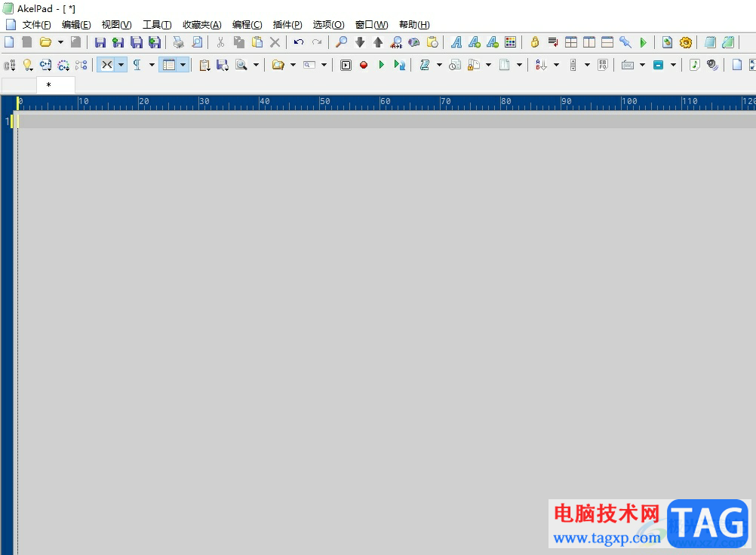The width and height of the screenshot is (756, 555).
Task: Open Find with the magnifying glass icon
Action: point(341,42)
